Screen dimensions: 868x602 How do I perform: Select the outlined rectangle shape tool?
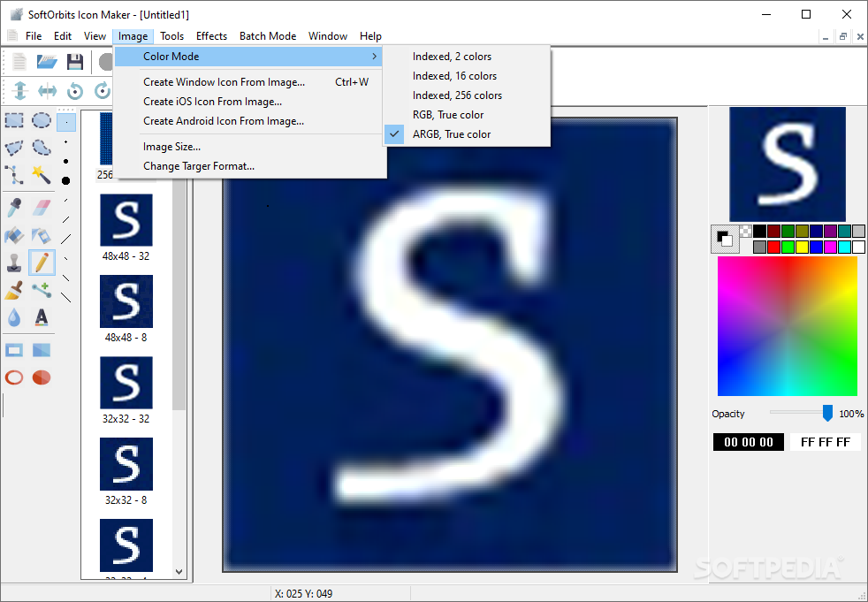[14, 350]
